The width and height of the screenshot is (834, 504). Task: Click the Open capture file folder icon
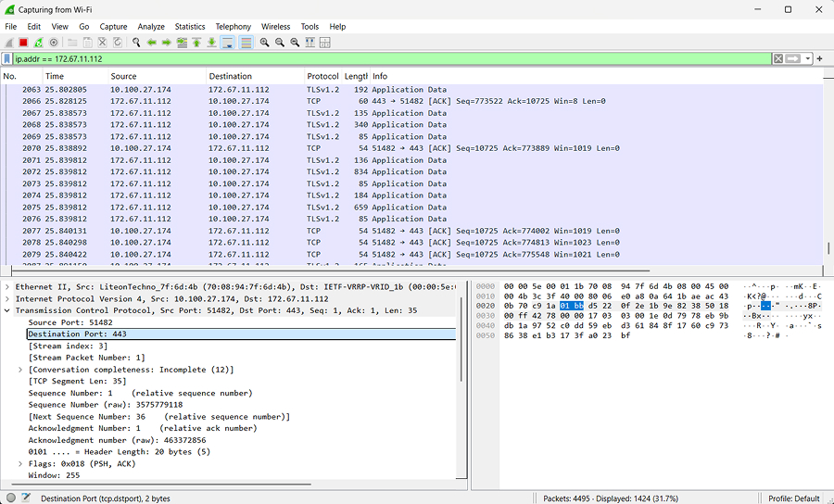[x=71, y=43]
